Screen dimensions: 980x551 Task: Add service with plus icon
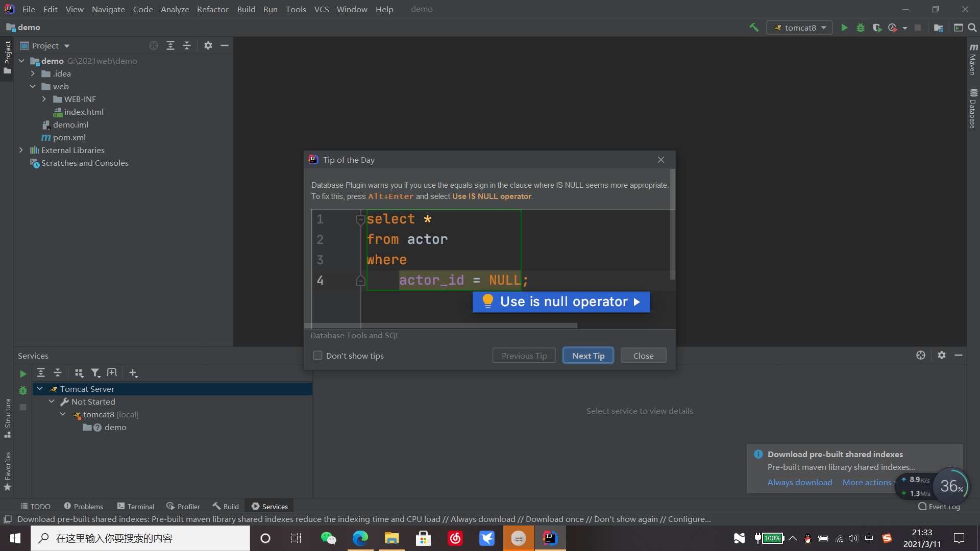pyautogui.click(x=133, y=373)
